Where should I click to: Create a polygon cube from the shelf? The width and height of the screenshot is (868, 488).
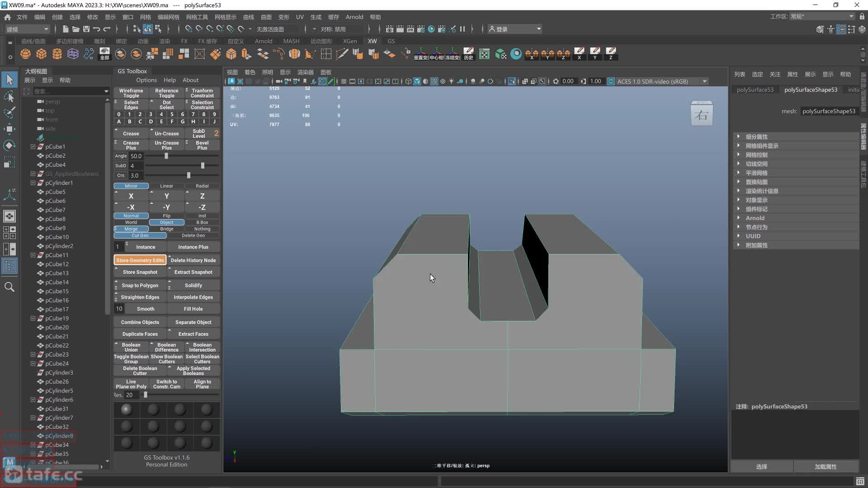click(x=42, y=54)
